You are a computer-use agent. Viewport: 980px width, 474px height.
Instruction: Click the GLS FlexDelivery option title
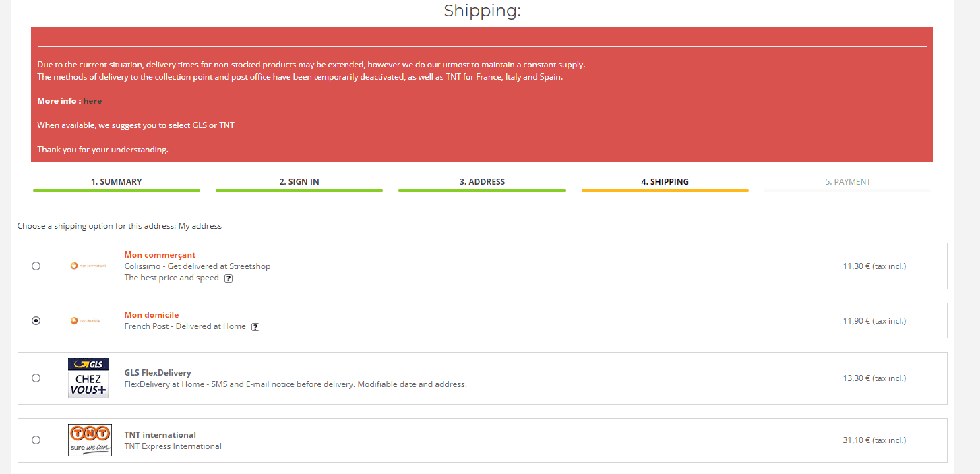pos(158,373)
